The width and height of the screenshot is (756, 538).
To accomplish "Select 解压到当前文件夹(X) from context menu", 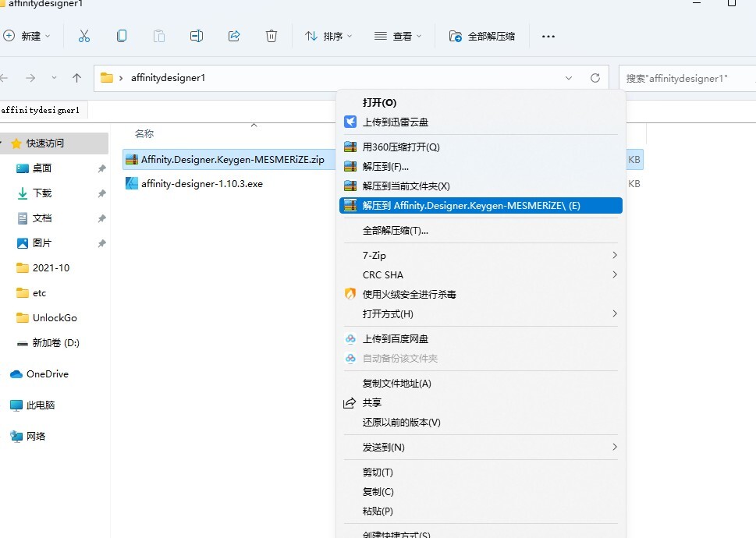I will 406,186.
